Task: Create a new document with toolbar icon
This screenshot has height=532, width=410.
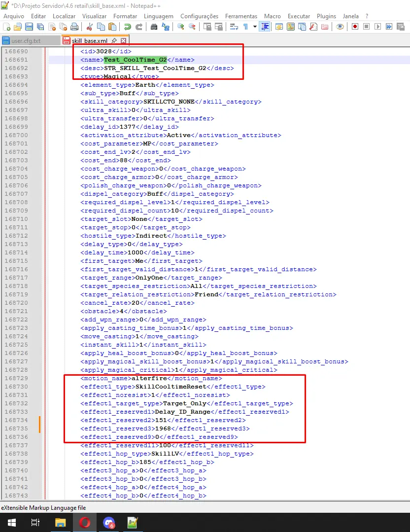Action: [x=6, y=27]
